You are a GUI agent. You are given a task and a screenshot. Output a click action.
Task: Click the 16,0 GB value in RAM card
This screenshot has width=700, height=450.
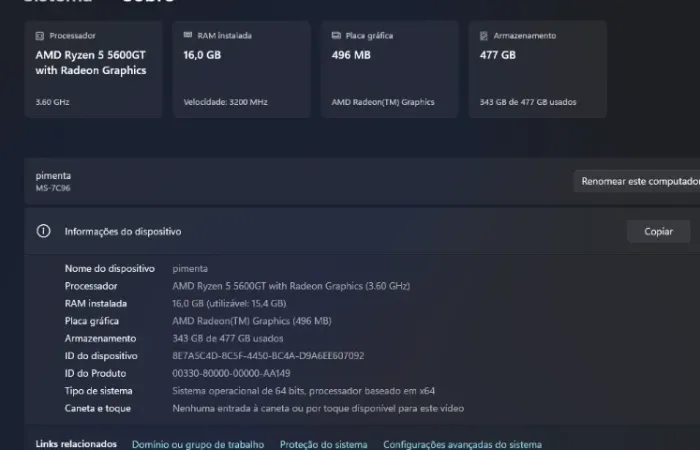tap(202, 55)
